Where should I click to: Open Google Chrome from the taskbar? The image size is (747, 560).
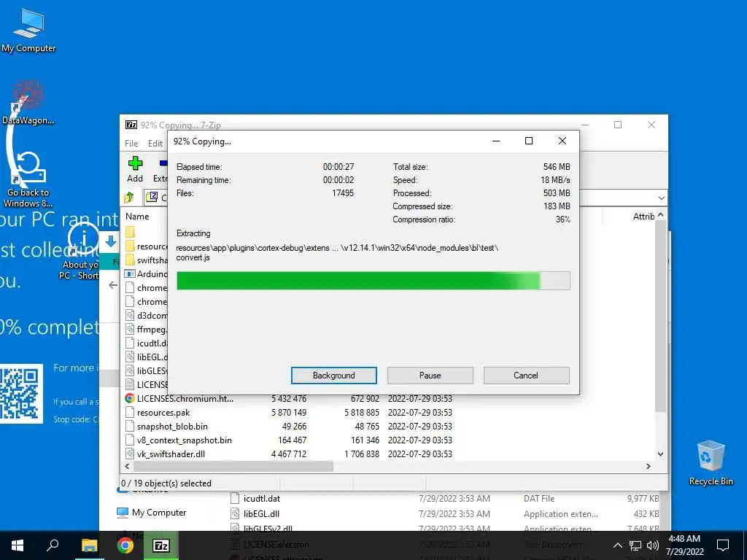click(x=125, y=545)
